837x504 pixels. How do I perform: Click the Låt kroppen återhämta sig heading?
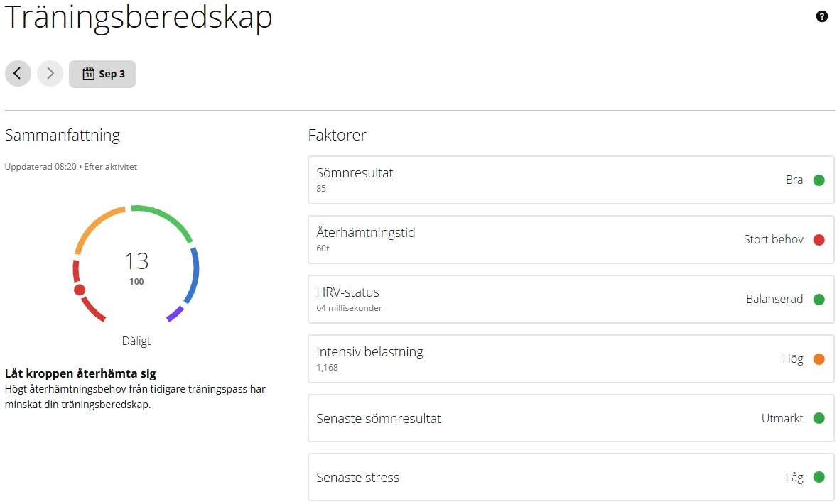[x=80, y=373]
